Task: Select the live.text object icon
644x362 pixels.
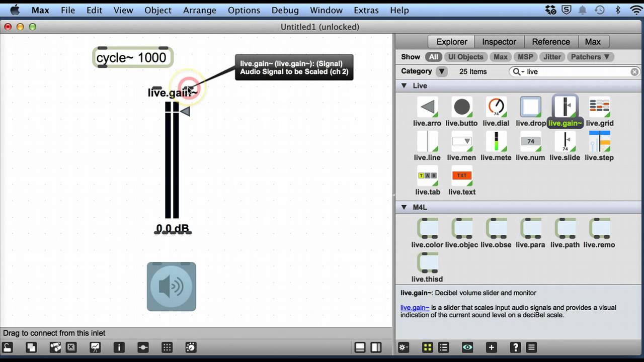Action: [462, 175]
